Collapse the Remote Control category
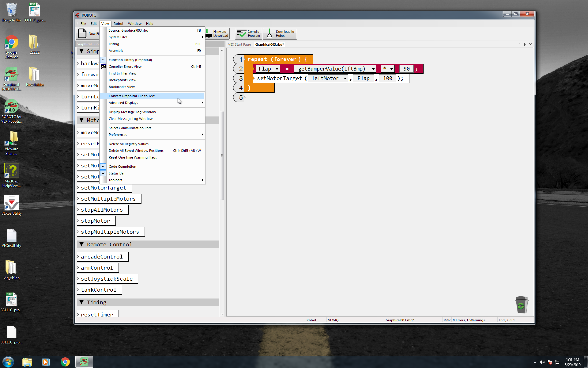 click(x=82, y=244)
